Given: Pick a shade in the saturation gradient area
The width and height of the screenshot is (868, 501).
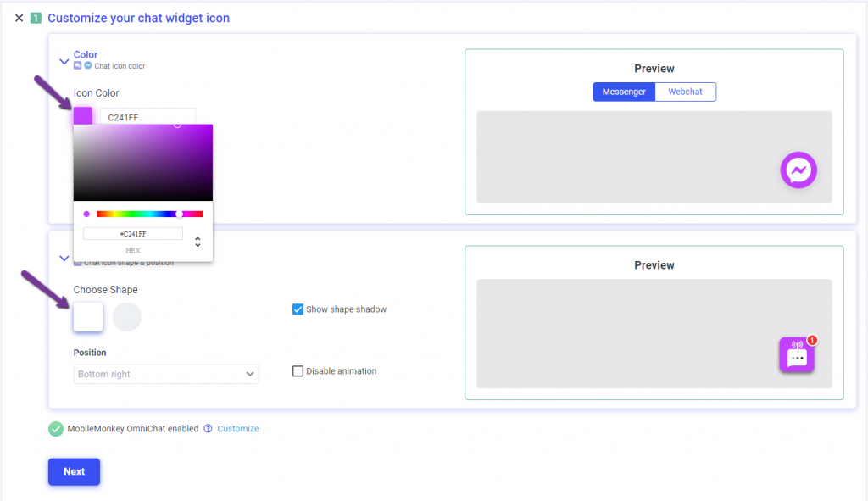Looking at the screenshot, I should pyautogui.click(x=142, y=162).
